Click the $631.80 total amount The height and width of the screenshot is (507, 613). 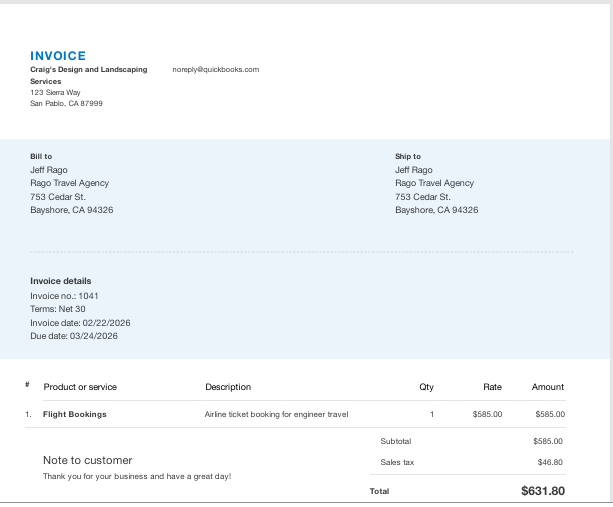543,491
